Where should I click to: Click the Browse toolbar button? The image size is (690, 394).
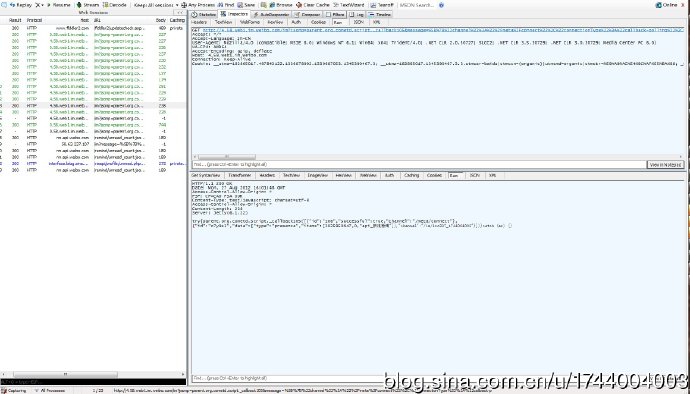click(281, 5)
